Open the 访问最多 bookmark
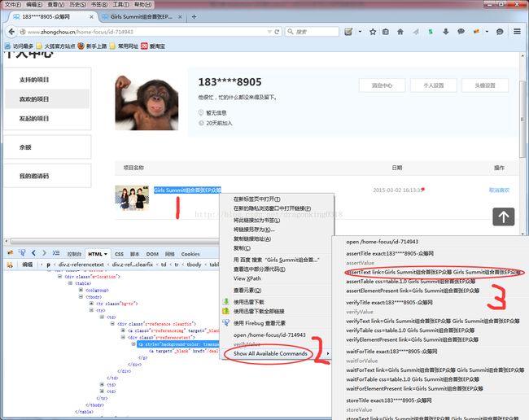 (20, 46)
